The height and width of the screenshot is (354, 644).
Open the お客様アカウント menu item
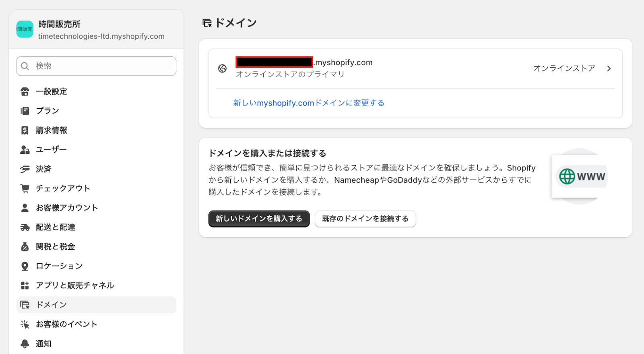[67, 208]
